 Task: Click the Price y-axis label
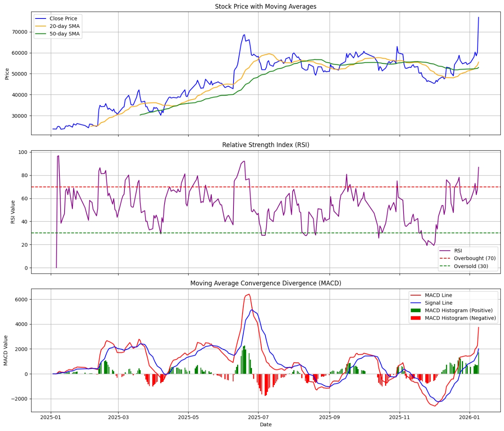coord(7,74)
